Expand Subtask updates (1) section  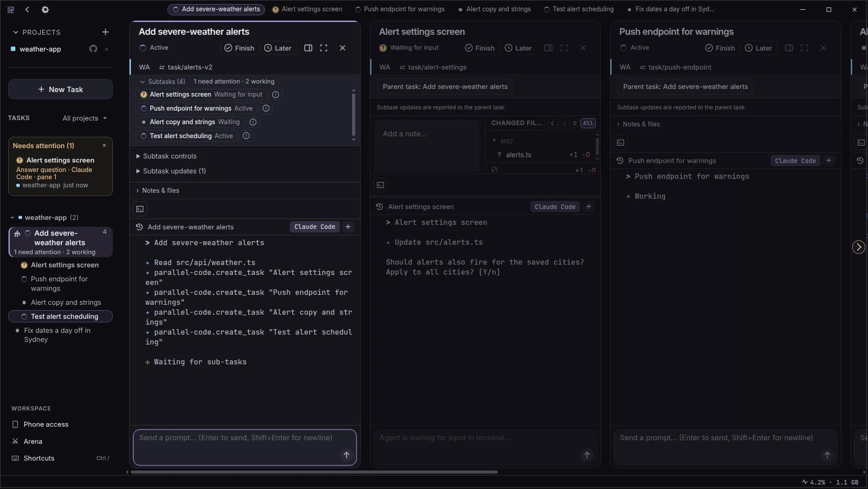click(x=171, y=171)
